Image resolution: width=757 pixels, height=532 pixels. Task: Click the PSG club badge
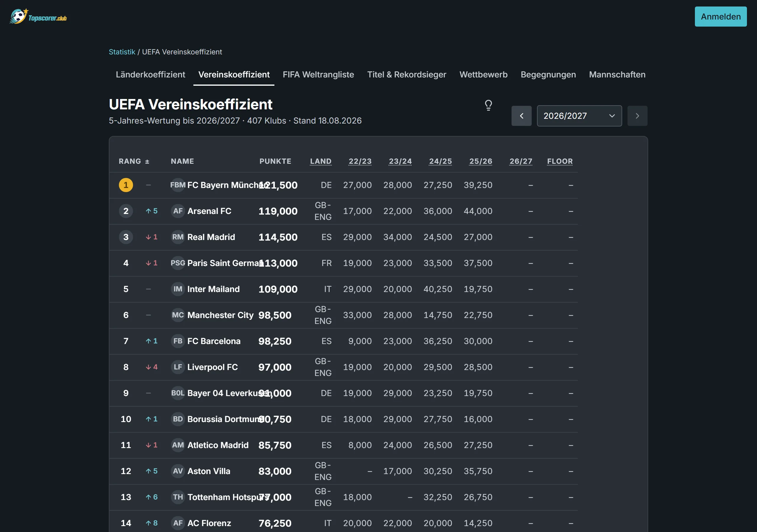[178, 263]
